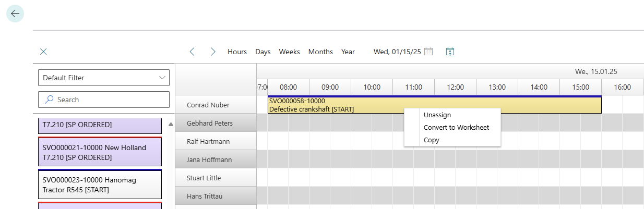Viewport: 644px width, 209px height.
Task: Choose Copy from context menu
Action: point(432,140)
